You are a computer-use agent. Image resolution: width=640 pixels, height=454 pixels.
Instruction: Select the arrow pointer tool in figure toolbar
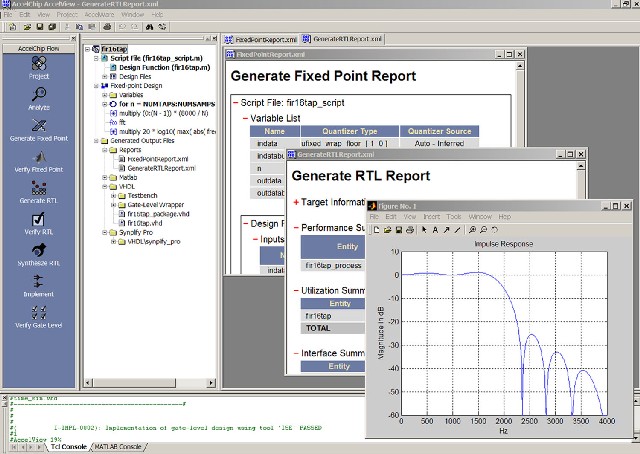click(x=424, y=230)
